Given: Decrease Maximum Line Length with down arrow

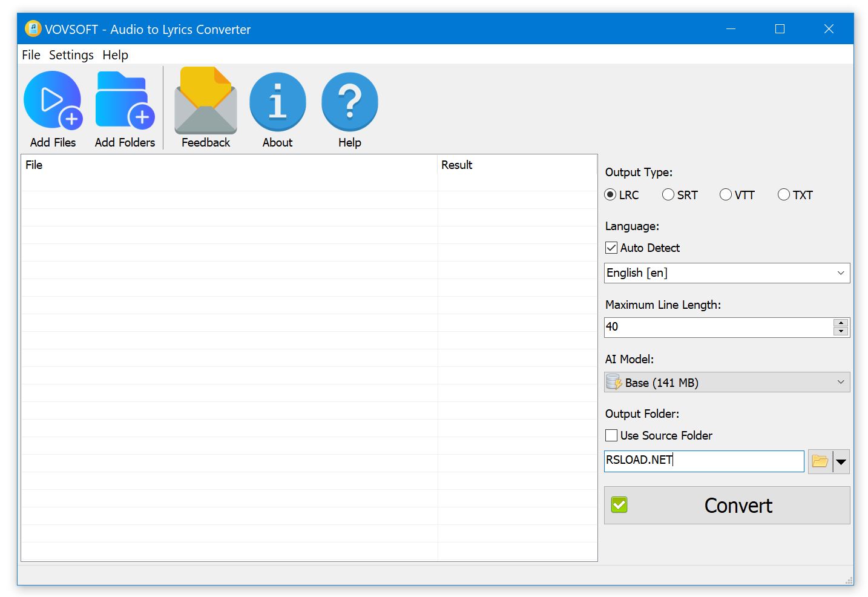Looking at the screenshot, I should tap(841, 331).
